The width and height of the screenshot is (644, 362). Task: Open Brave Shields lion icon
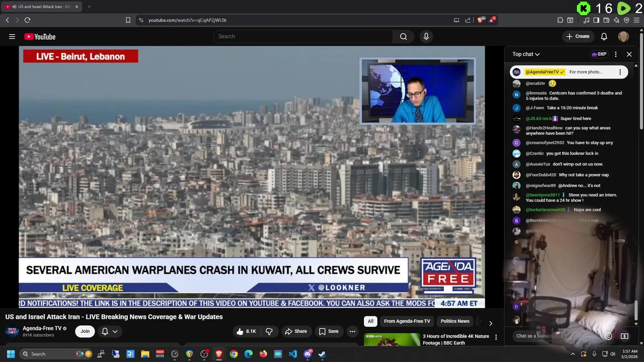[x=480, y=20]
